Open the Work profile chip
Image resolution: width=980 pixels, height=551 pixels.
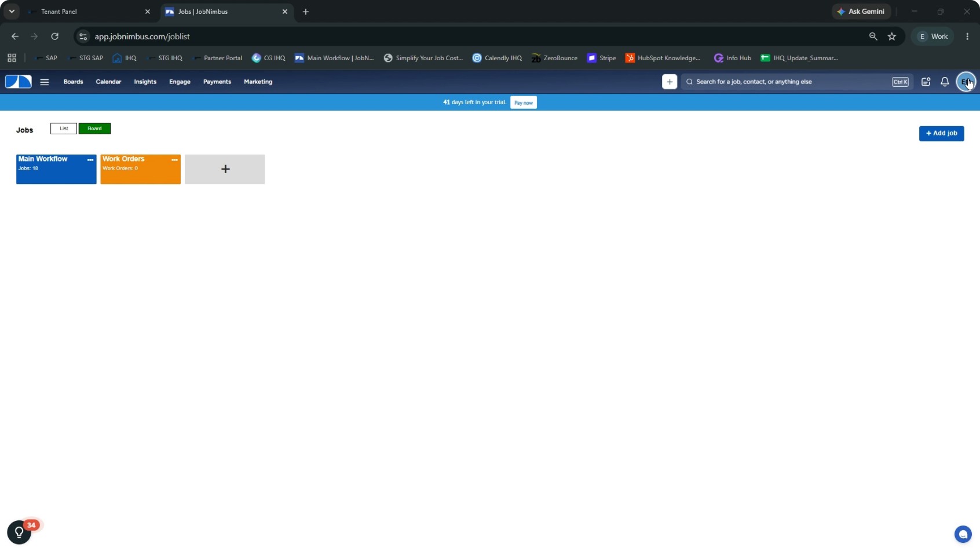(x=933, y=36)
